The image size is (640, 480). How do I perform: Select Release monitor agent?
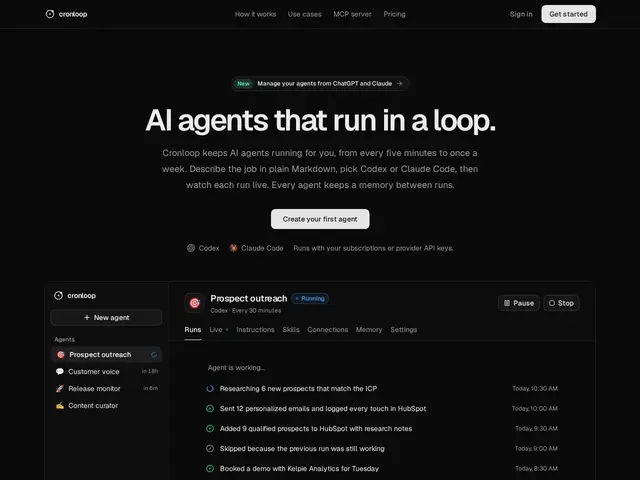106,389
